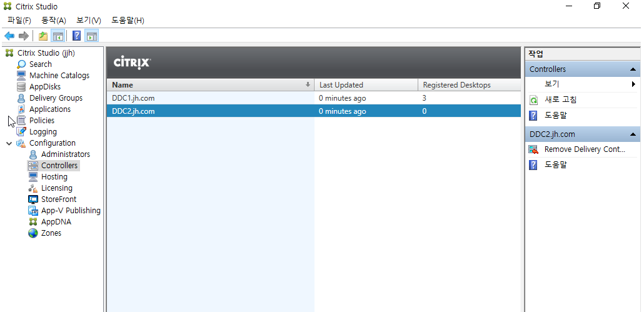
Task: Click the Help toolbar icon
Action: [x=76, y=36]
